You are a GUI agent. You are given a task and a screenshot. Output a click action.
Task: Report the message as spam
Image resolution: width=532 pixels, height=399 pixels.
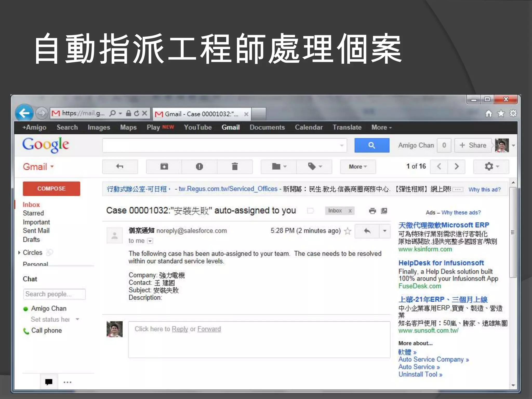coord(199,167)
